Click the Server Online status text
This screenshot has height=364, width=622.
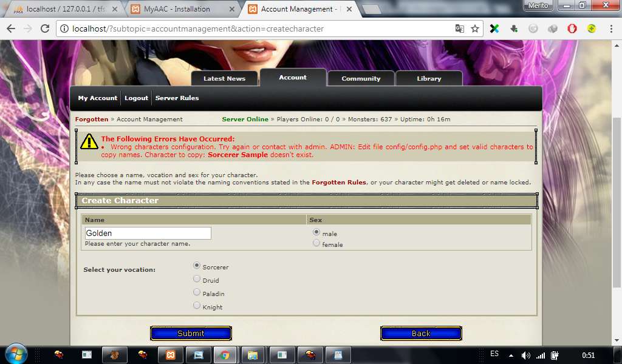(245, 120)
